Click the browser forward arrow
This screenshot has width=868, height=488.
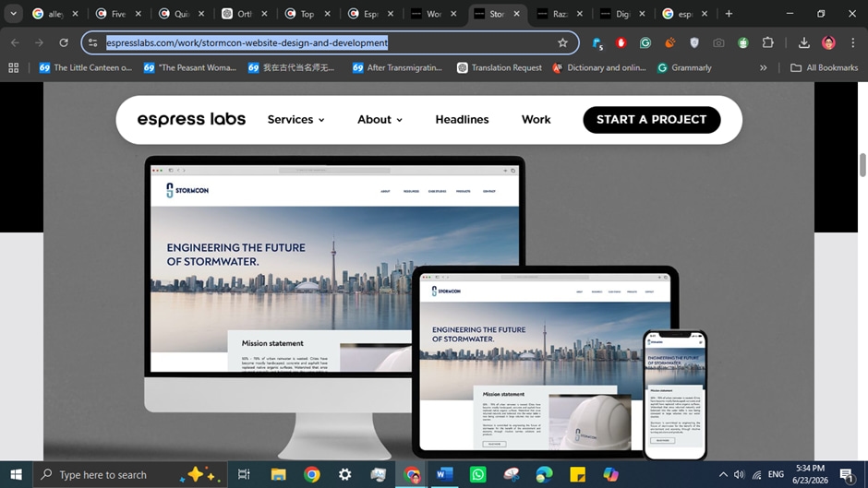39,42
